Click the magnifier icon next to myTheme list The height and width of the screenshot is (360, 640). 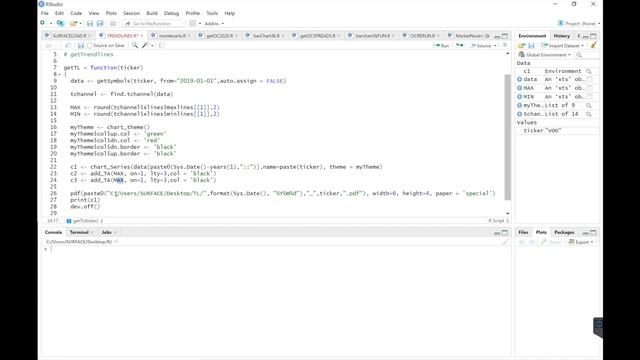(589, 105)
